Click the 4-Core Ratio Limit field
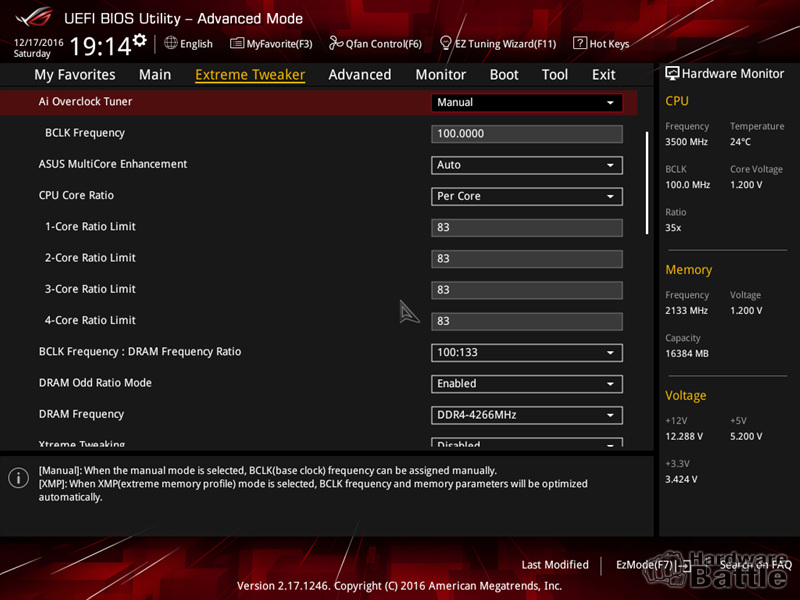The height and width of the screenshot is (600, 800). click(x=527, y=321)
